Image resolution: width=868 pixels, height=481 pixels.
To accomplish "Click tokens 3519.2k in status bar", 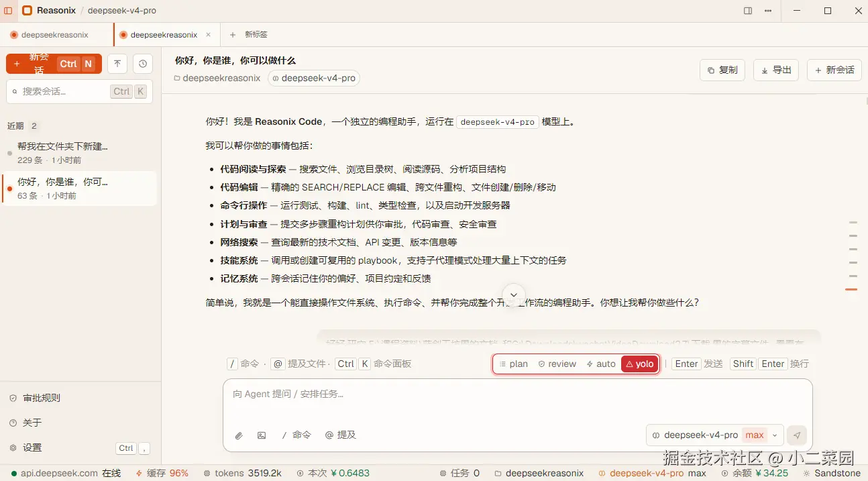I will coord(243,473).
